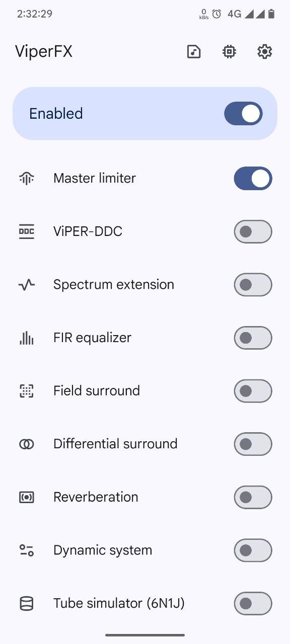
Task: Turn off the Master limiter toggle
Action: pos(253,178)
